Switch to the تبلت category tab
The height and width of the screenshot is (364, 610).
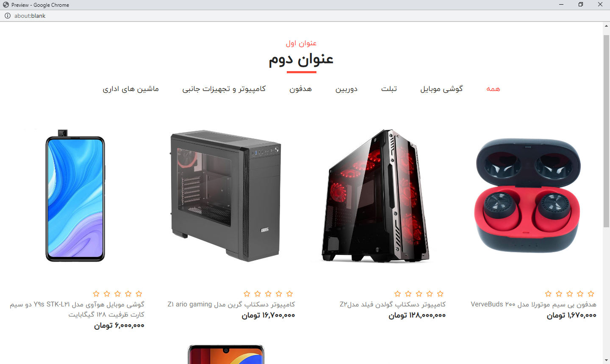389,88
